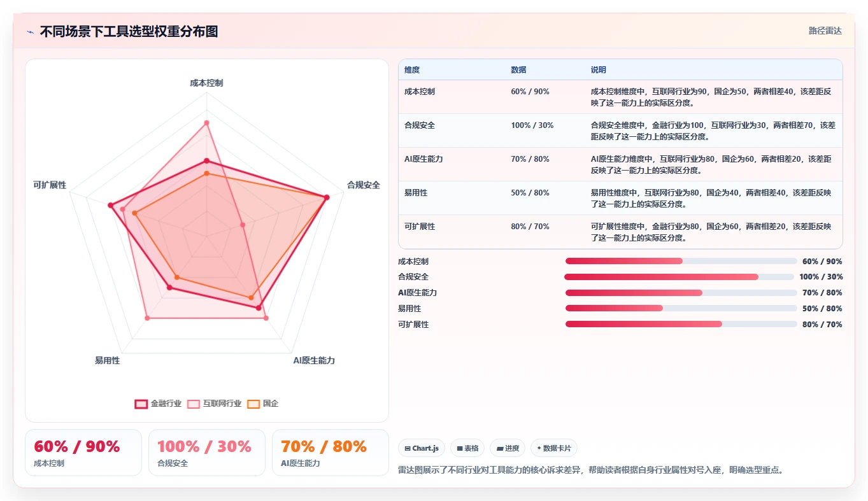This screenshot has height=501, width=868.
Task: Click 易用性 cell in table
Action: [416, 193]
